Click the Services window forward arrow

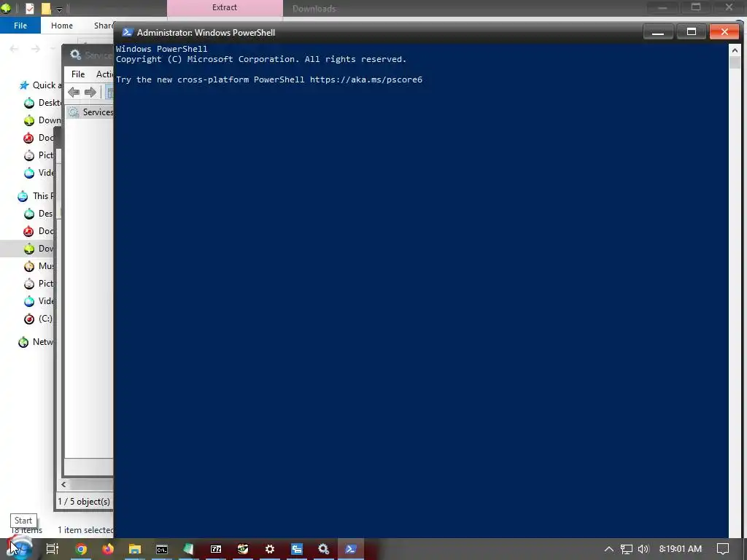coord(90,92)
